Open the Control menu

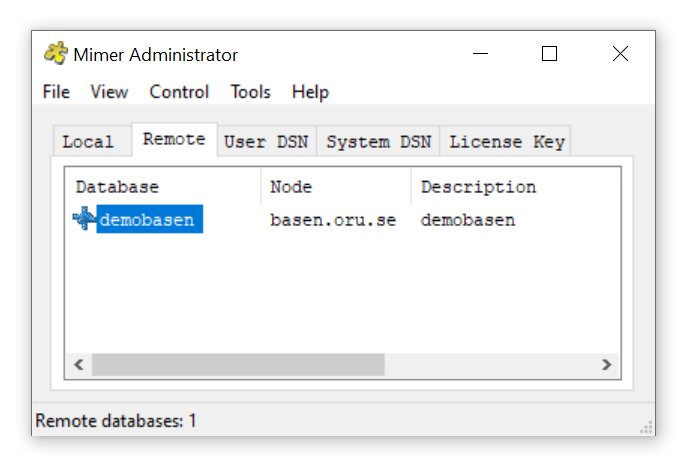(179, 92)
